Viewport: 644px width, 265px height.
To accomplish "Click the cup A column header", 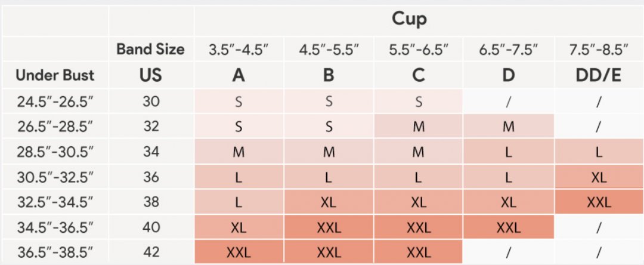I will (239, 76).
